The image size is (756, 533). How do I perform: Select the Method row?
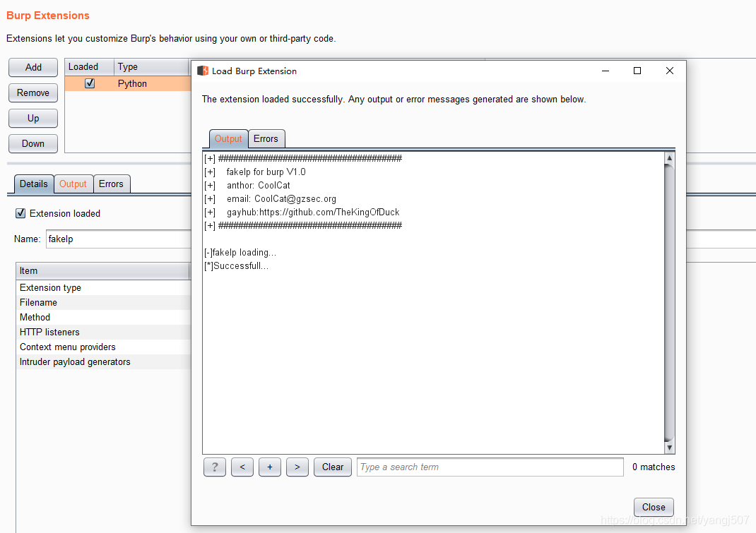pyautogui.click(x=104, y=317)
